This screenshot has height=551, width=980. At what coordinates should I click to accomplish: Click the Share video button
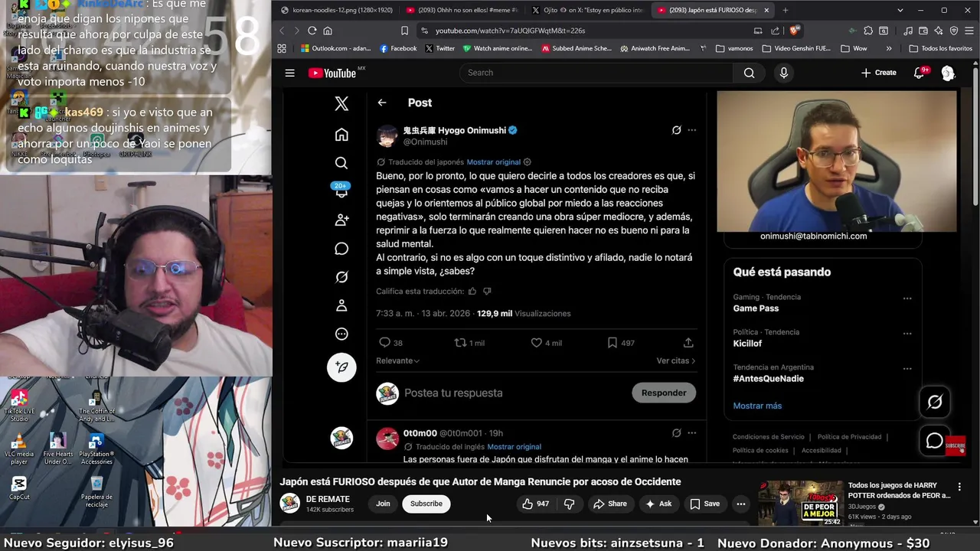click(610, 504)
